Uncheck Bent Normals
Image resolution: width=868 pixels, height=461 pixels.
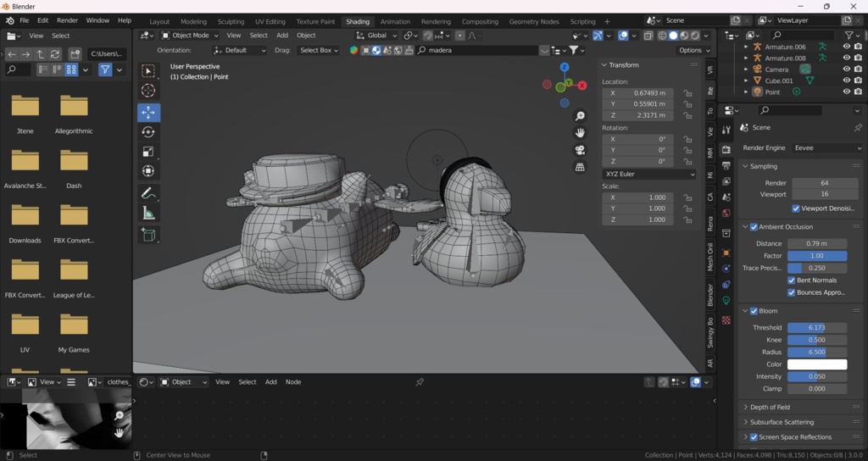(792, 280)
